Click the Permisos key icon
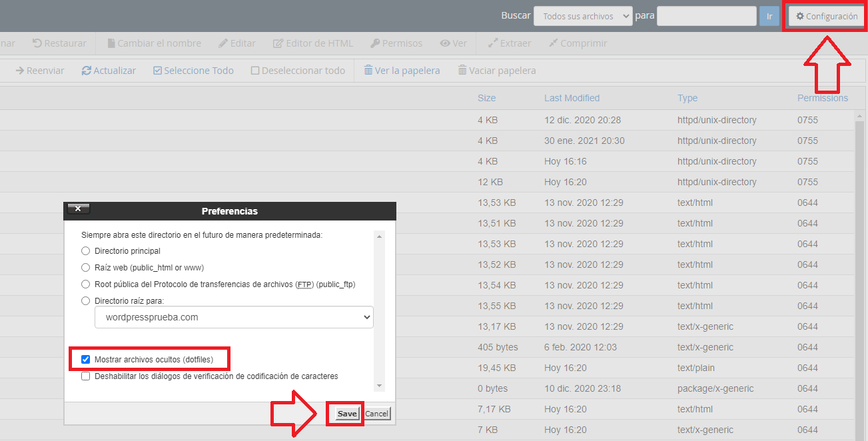The height and width of the screenshot is (441, 868). [x=375, y=43]
